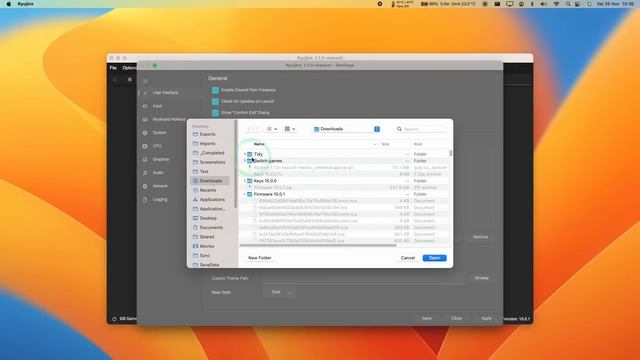Open the Apple menu
The image size is (640, 360).
pyautogui.click(x=8, y=4)
